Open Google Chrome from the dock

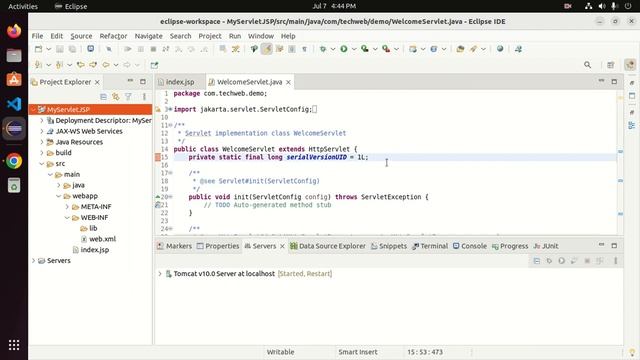tap(14, 161)
